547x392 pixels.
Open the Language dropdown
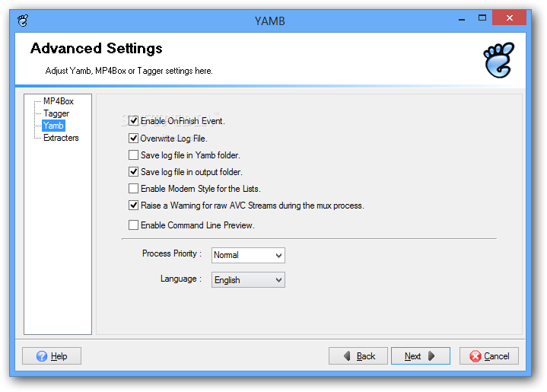coord(248,280)
